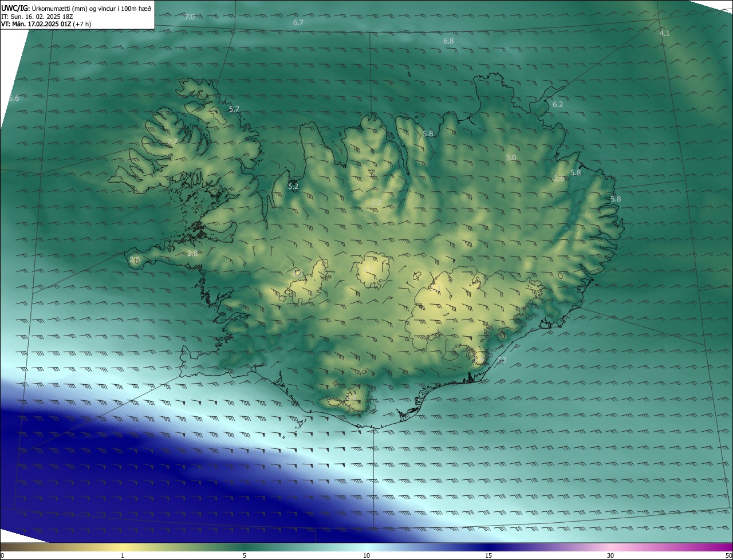
Task: Click the '5' tick label on the color scale
Action: click(x=245, y=555)
